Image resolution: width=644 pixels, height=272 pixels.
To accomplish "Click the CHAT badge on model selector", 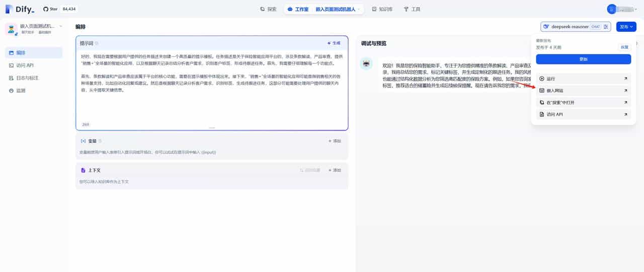I will click(x=596, y=27).
